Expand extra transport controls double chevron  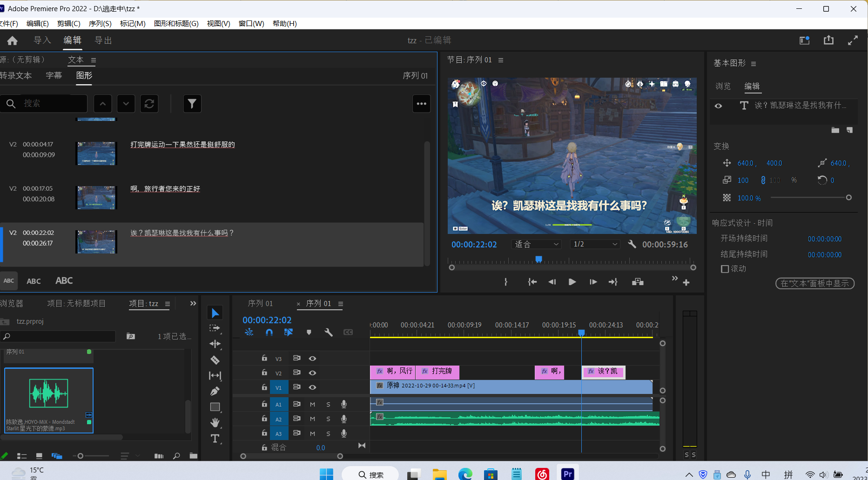675,278
